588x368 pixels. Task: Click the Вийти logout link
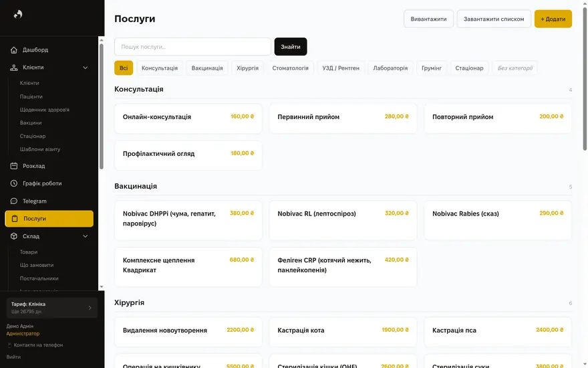(x=13, y=357)
